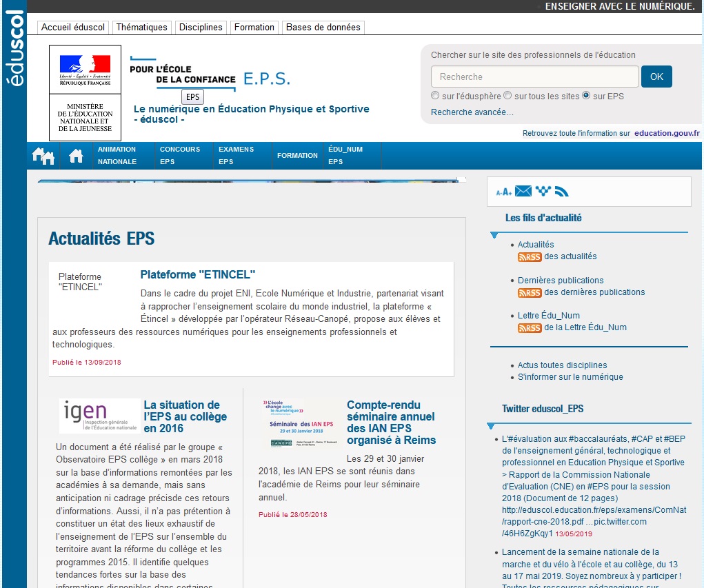This screenshot has width=704, height=588.
Task: Click into the Recherche search field
Action: coord(534,77)
